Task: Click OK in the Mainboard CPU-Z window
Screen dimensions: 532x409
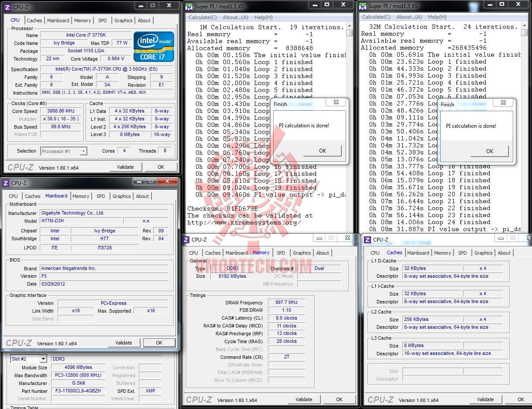Action: pos(159,343)
